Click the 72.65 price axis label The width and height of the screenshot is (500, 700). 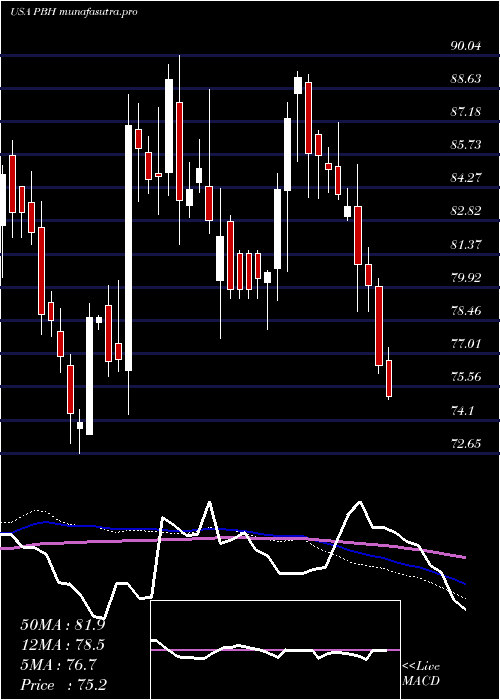pyautogui.click(x=467, y=443)
